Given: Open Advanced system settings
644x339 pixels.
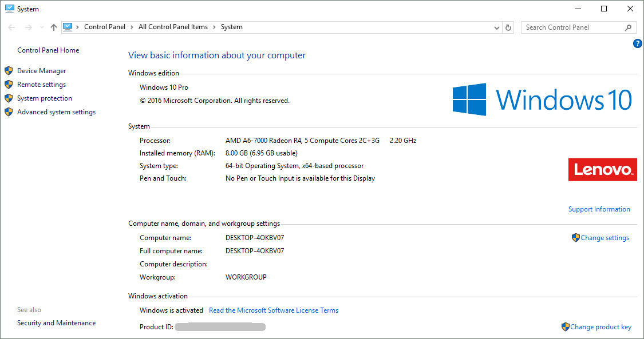Looking at the screenshot, I should [x=56, y=112].
